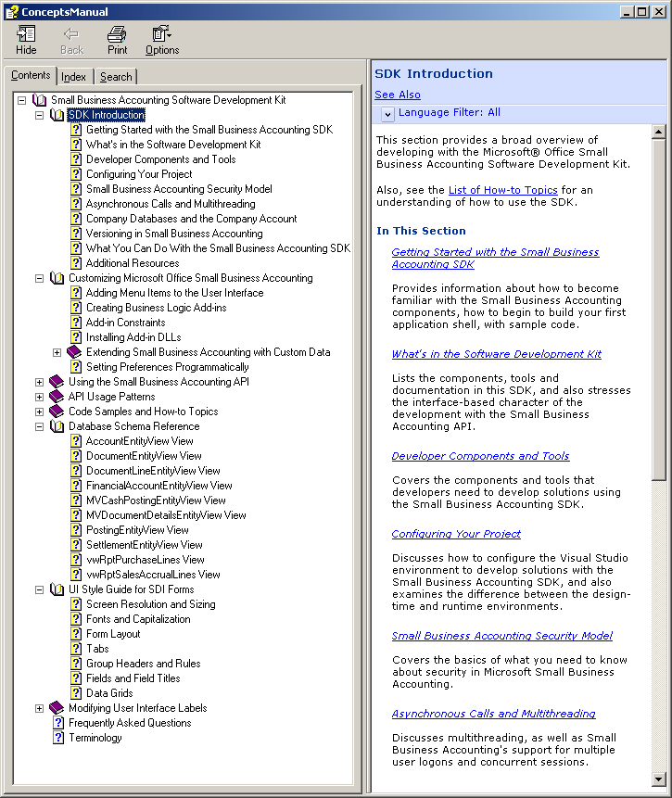Click the page icon beside PostingEntityView View
672x798 pixels.
[76, 530]
